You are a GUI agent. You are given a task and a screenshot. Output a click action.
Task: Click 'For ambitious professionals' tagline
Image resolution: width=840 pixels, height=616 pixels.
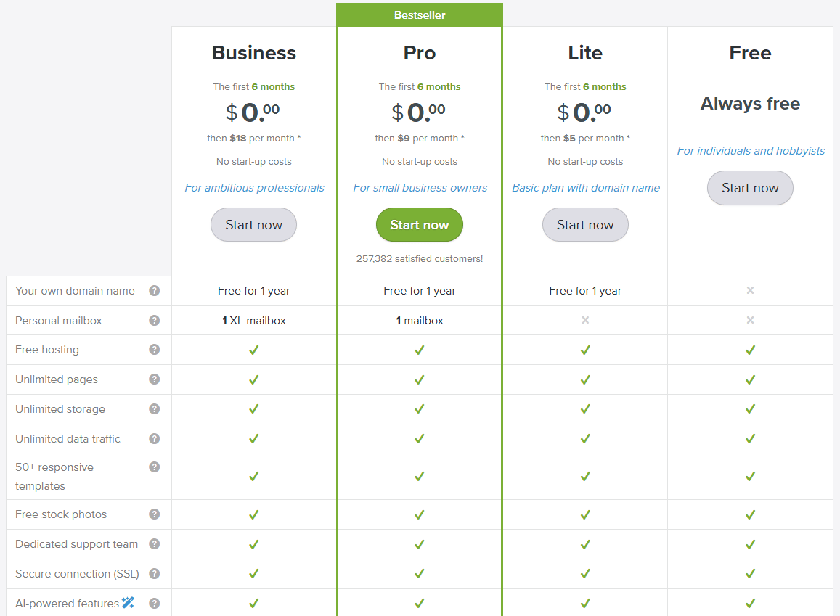tap(254, 188)
